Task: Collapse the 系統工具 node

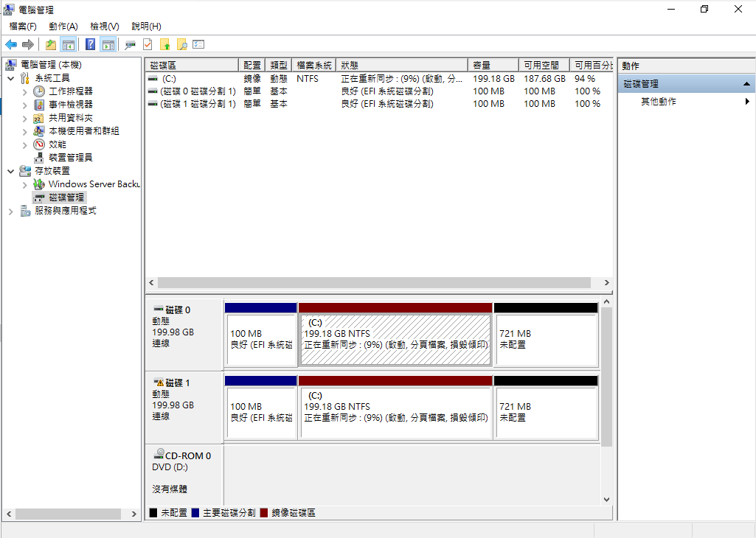Action: click(x=10, y=78)
